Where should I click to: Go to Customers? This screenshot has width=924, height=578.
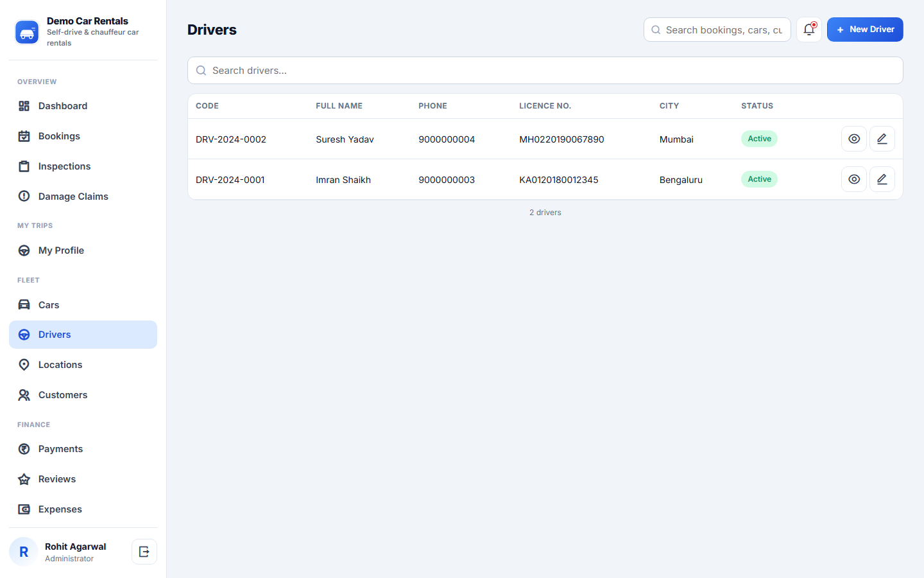tap(83, 395)
